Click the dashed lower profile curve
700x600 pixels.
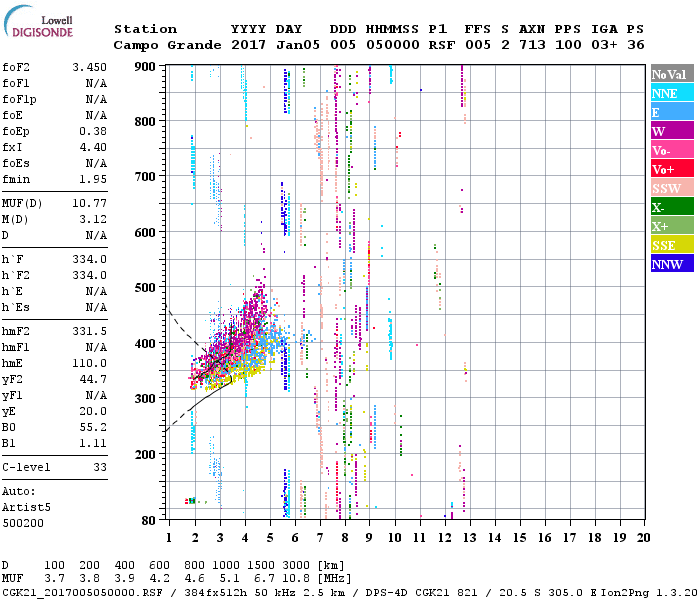pos(177,420)
